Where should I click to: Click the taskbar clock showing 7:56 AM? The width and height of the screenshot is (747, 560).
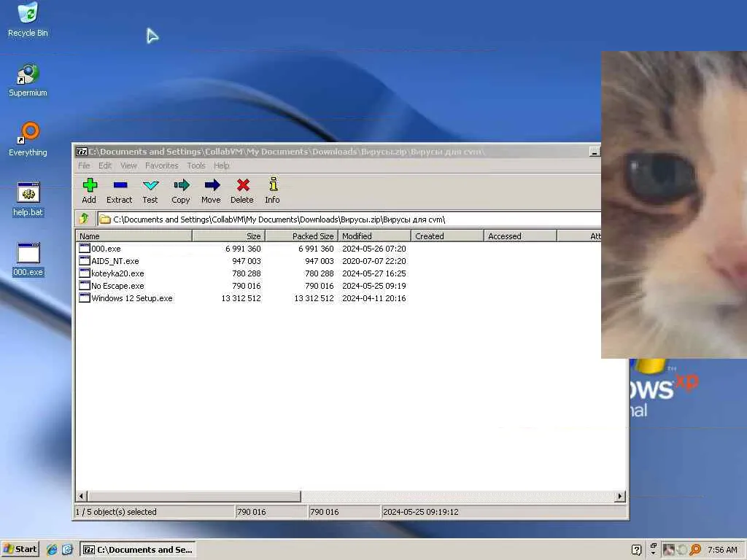722,550
